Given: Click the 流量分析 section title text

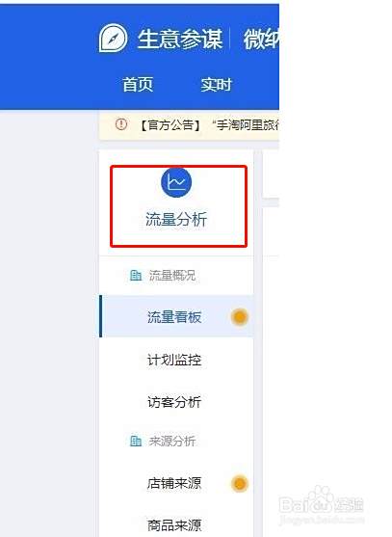Looking at the screenshot, I should pyautogui.click(x=176, y=219).
